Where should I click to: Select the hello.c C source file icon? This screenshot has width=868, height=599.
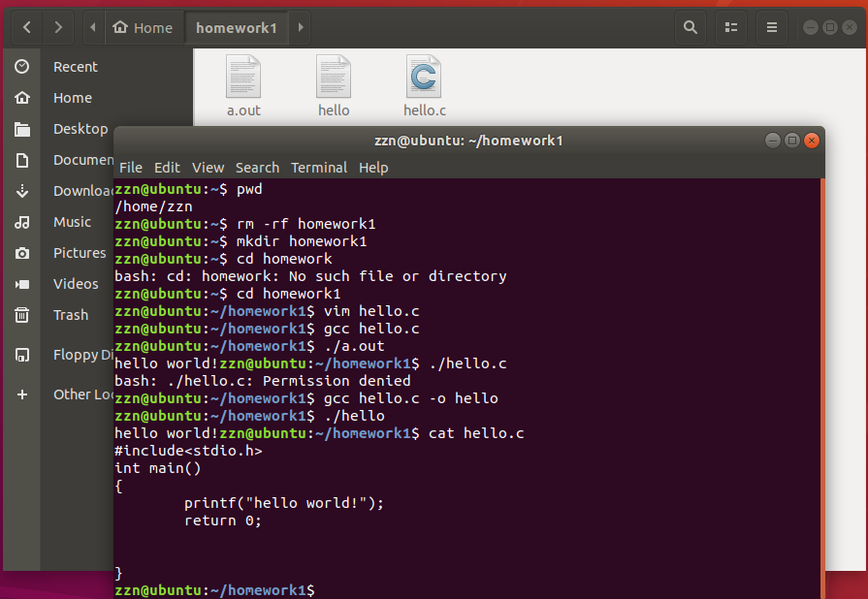[424, 77]
